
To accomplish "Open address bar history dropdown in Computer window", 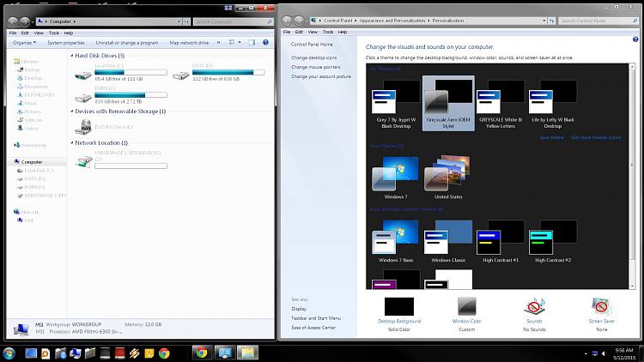I will [179, 21].
